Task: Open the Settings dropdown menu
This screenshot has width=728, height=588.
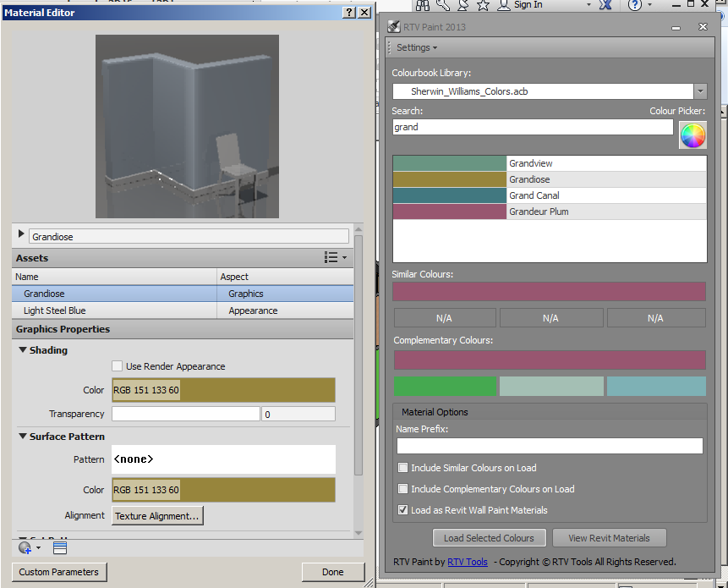Action: click(x=417, y=47)
